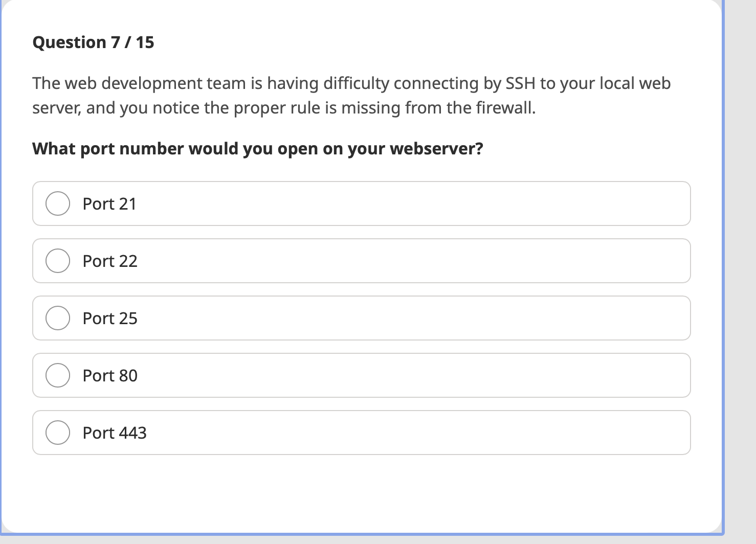
Task: Choose the answer option labeled Port 25
Action: point(109,318)
